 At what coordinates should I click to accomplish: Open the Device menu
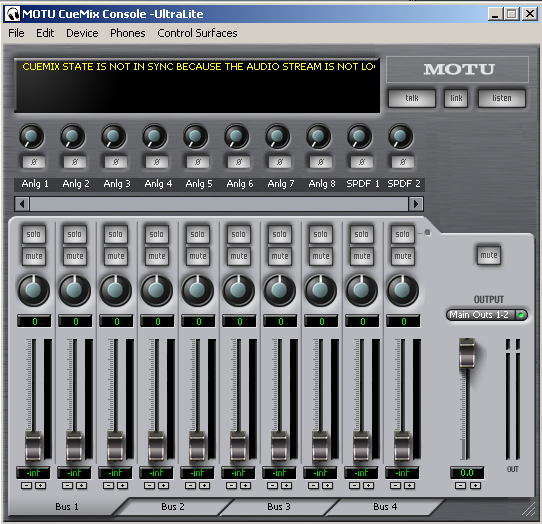[82, 33]
